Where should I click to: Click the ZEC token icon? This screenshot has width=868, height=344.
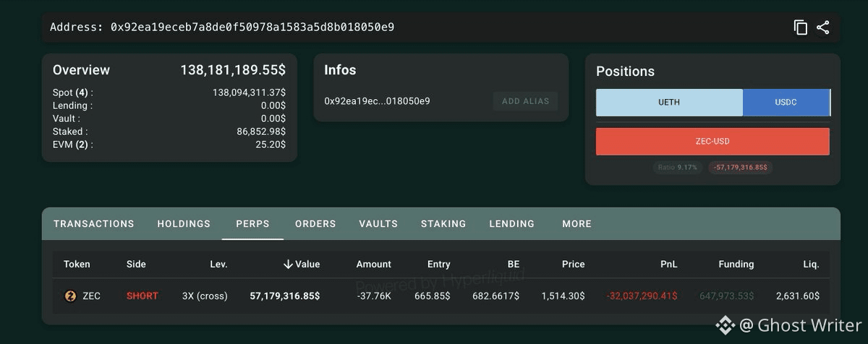tap(70, 296)
